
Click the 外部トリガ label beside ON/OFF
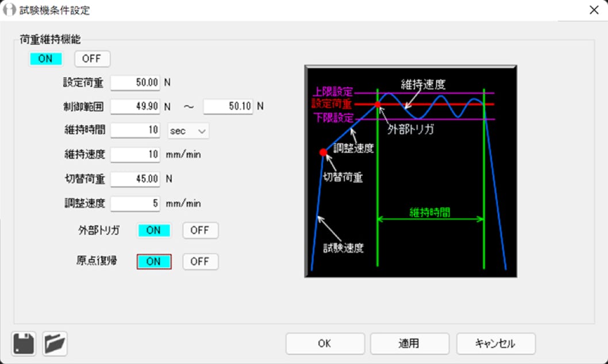coord(99,230)
